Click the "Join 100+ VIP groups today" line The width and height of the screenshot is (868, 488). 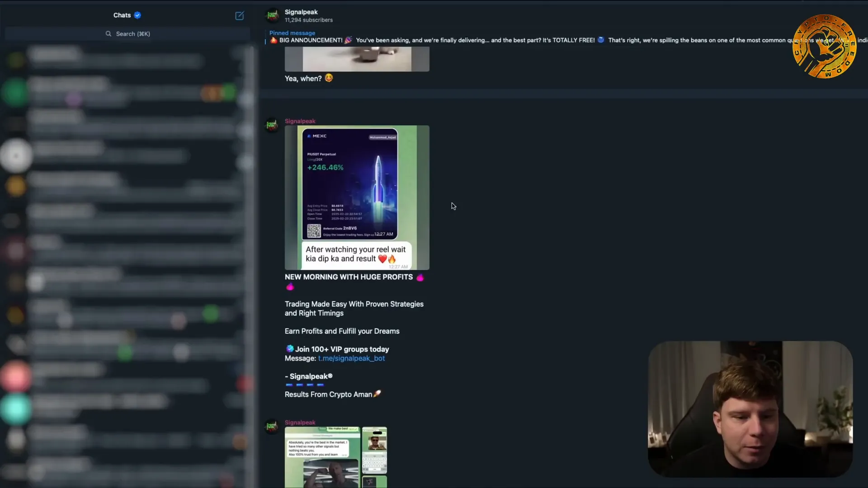pyautogui.click(x=337, y=349)
